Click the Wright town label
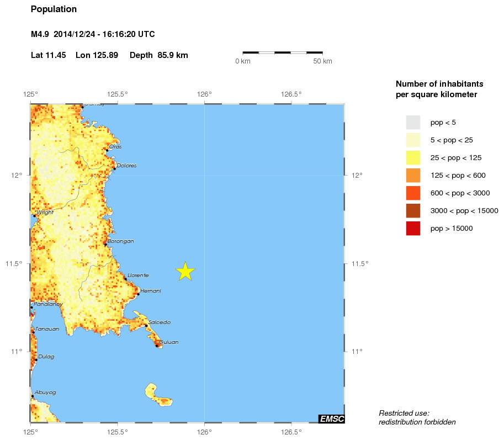The height and width of the screenshot is (440, 504). tap(44, 212)
